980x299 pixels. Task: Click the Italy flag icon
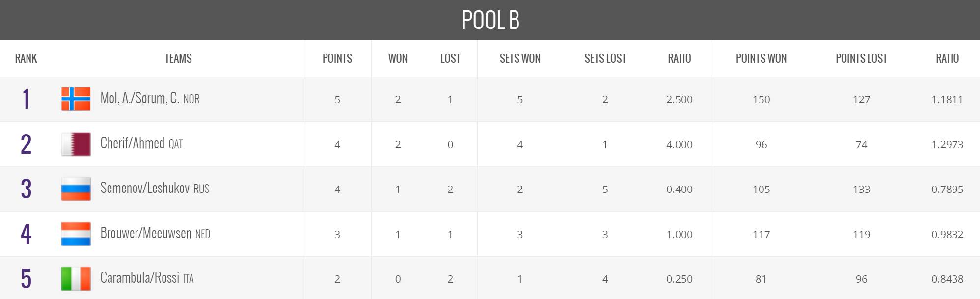click(x=76, y=278)
